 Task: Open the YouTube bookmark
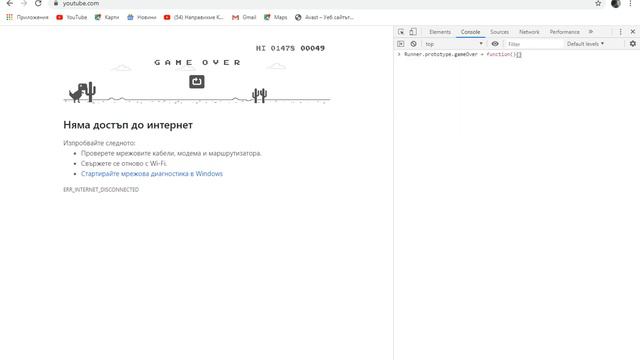[72, 17]
